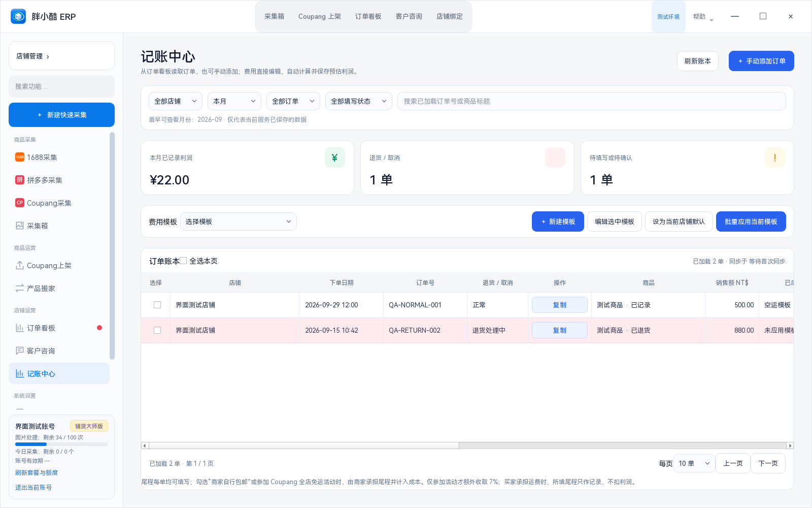
Task: Open the 选择模板 fee template dropdown
Action: pyautogui.click(x=239, y=221)
